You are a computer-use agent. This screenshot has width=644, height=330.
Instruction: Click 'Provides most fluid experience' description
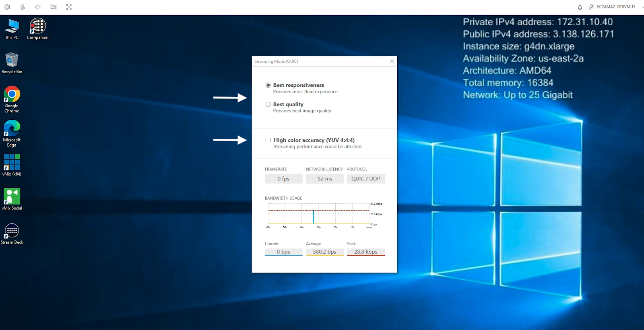click(x=305, y=92)
